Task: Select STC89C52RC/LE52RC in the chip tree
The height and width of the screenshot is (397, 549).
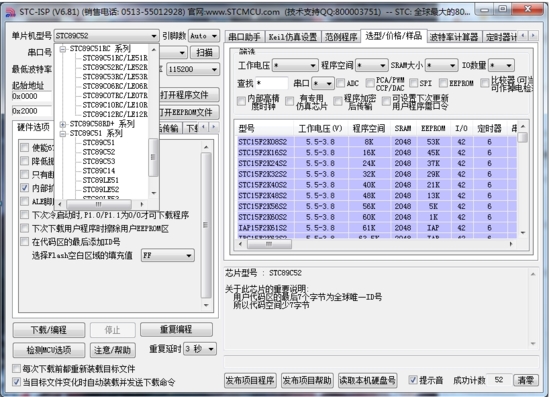Action: tap(115, 67)
